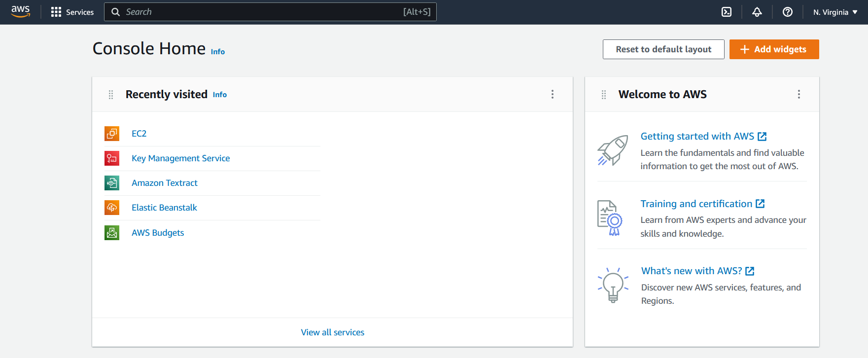Grab the Recently visited drag handle
The image size is (868, 358).
coord(110,94)
